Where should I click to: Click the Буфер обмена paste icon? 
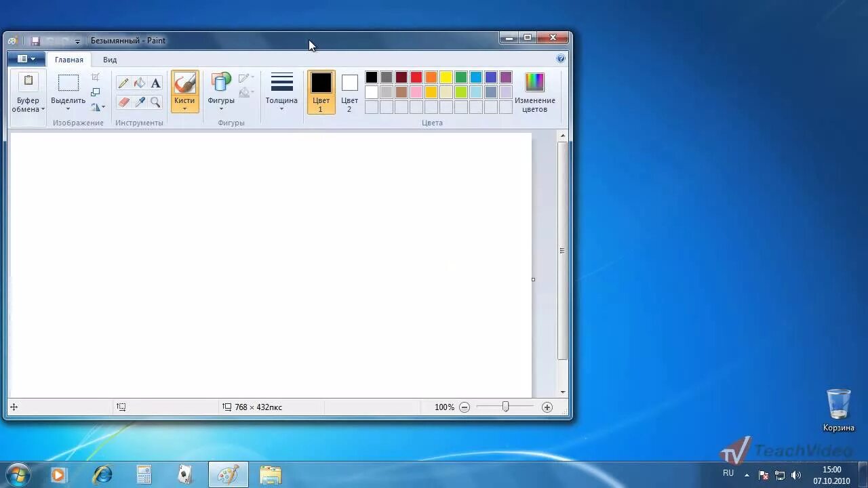(28, 81)
